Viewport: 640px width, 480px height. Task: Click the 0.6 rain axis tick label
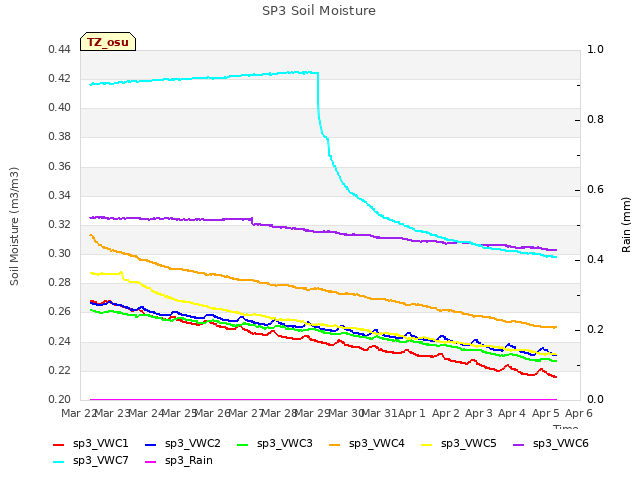pyautogui.click(x=595, y=190)
